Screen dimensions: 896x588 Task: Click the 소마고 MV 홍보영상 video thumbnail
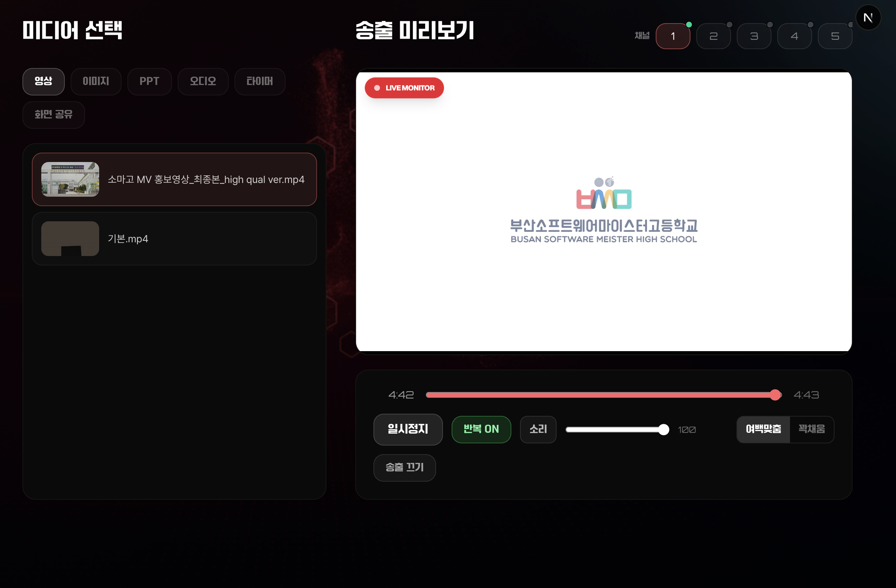70,179
